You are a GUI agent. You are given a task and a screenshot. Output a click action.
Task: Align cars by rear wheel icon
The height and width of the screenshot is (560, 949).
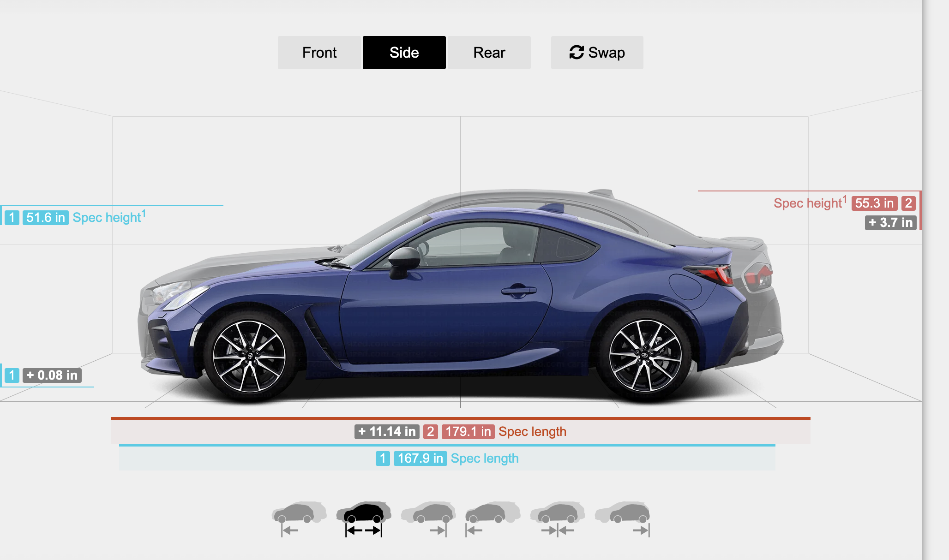pos(428,519)
